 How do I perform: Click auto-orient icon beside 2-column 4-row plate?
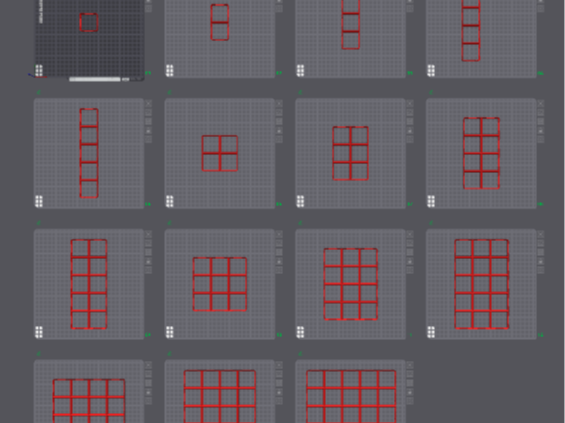click(x=540, y=113)
